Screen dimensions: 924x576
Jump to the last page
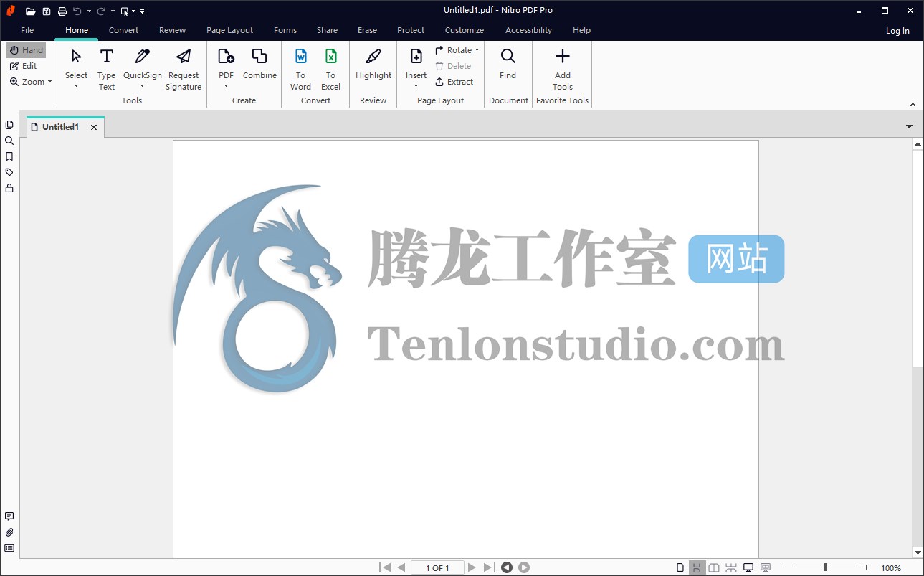pyautogui.click(x=488, y=567)
